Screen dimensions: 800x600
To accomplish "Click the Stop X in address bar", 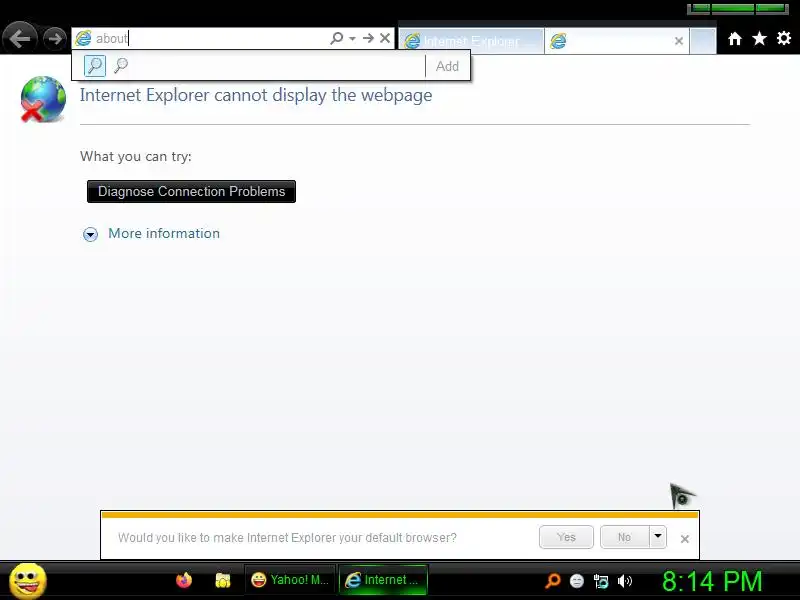I will (385, 38).
